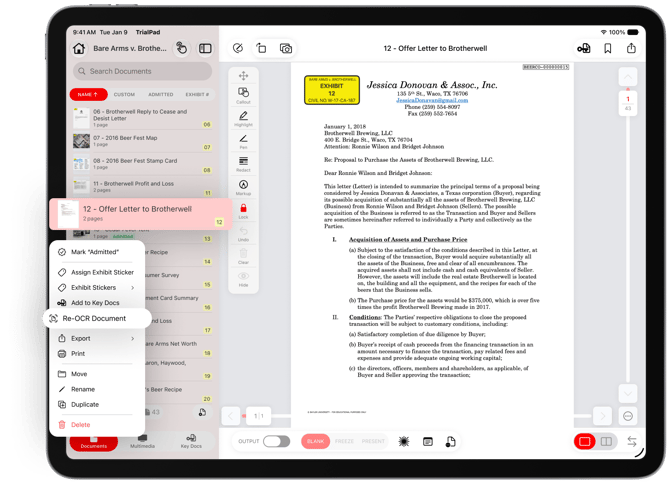Screen dimensions: 670x485
Task: Switch to PRESENT mode
Action: (373, 441)
